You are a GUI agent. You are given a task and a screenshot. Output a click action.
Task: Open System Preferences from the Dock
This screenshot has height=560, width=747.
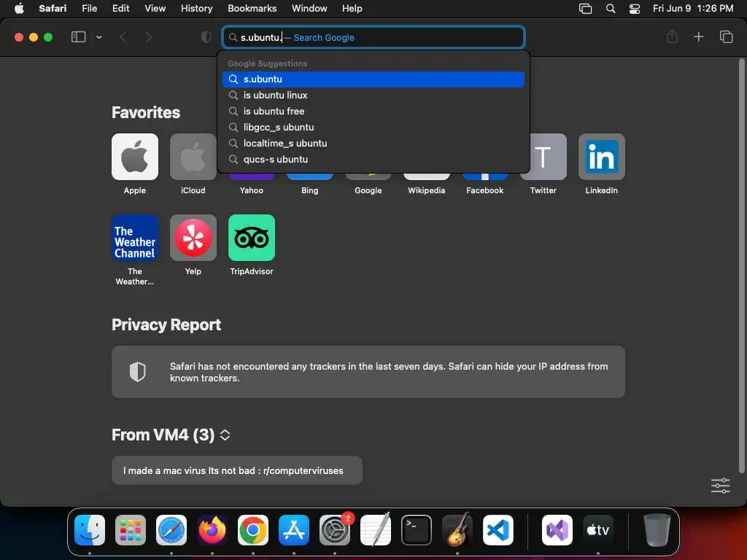[x=335, y=530]
